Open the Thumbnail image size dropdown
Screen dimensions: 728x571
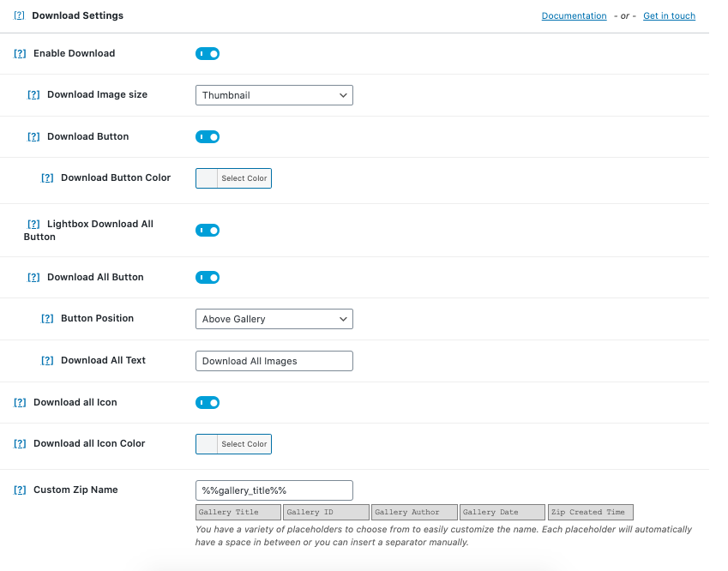(274, 95)
